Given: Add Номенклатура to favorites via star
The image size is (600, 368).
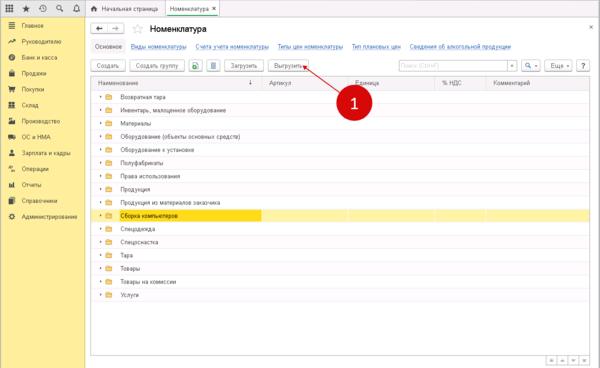Looking at the screenshot, I should 137,29.
